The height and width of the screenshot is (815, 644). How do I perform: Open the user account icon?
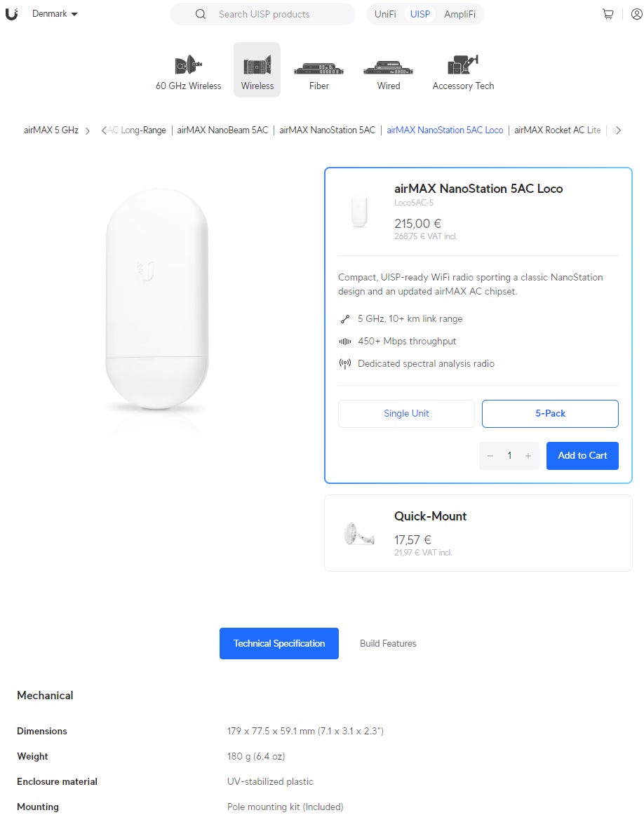pos(636,14)
